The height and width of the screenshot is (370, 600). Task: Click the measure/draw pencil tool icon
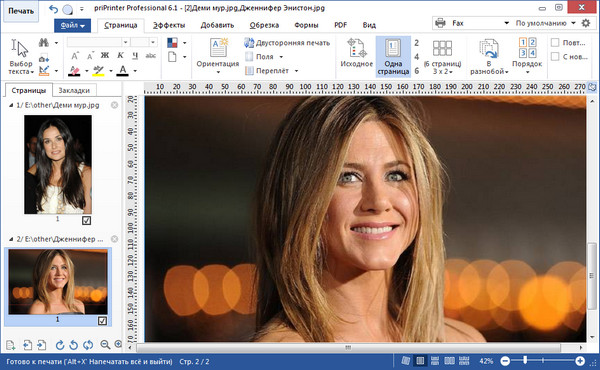tap(44, 70)
